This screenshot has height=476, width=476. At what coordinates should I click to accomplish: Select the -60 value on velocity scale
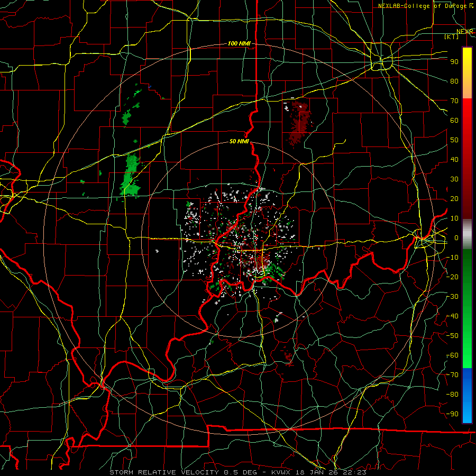tap(452, 355)
